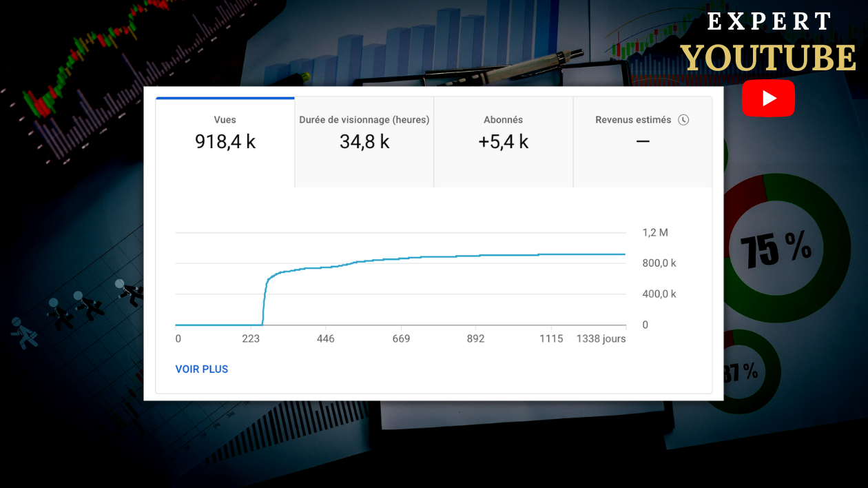
Task: Click the 34,8 k watch time value
Action: 364,142
